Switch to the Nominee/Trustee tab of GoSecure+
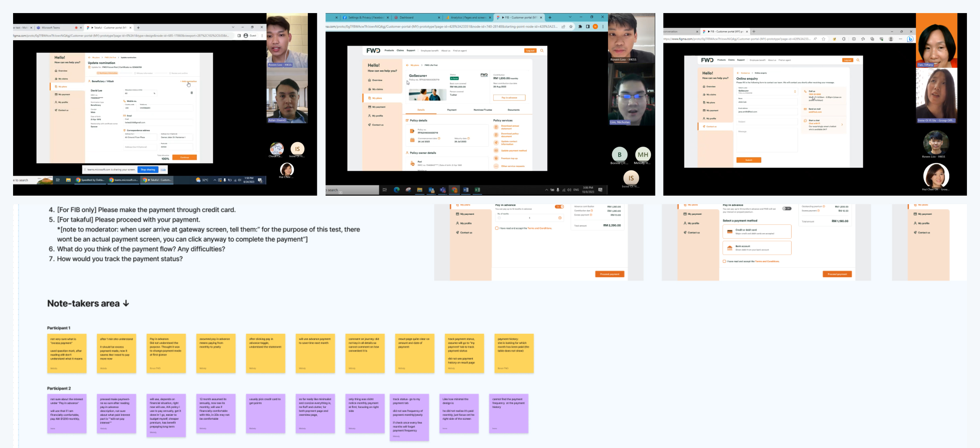980x448 pixels. pyautogui.click(x=483, y=110)
